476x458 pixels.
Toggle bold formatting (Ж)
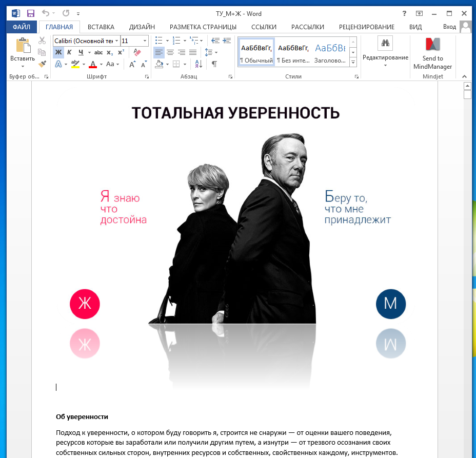pos(58,52)
